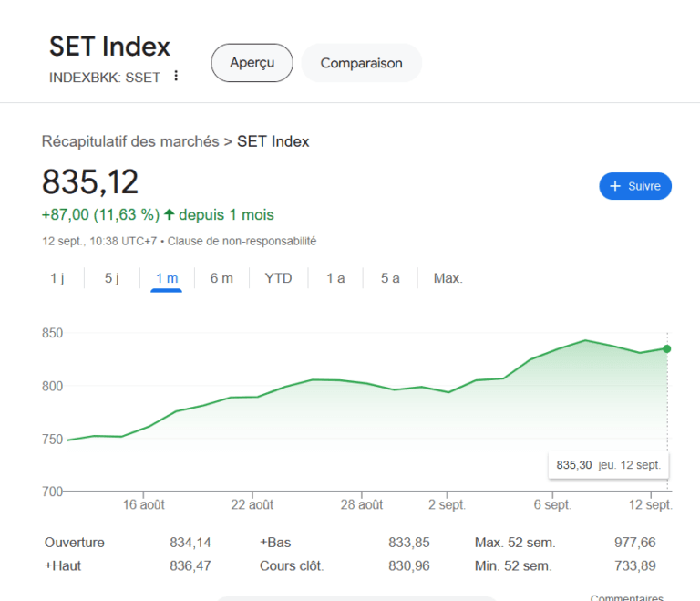Select the 5 j time range
The image size is (700, 601).
111,278
